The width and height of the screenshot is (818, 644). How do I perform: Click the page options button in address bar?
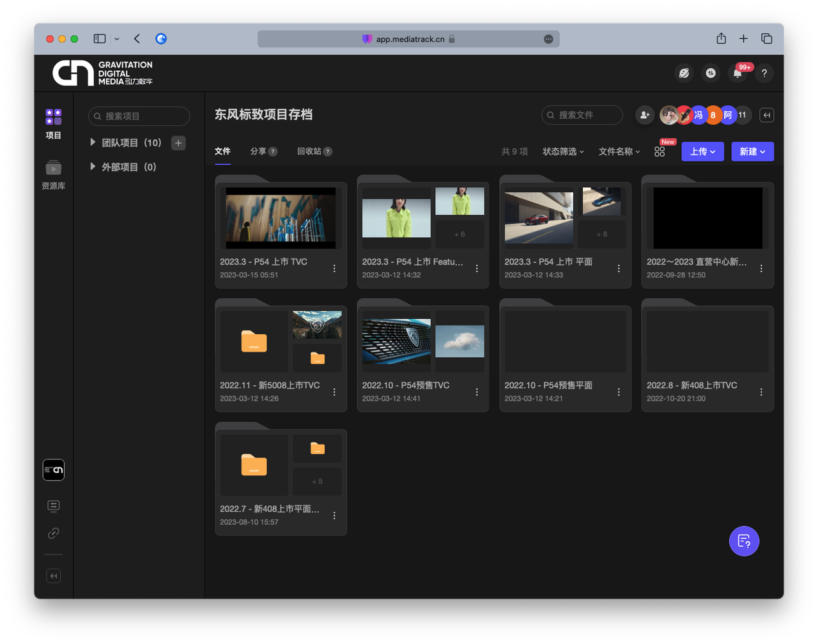click(548, 39)
